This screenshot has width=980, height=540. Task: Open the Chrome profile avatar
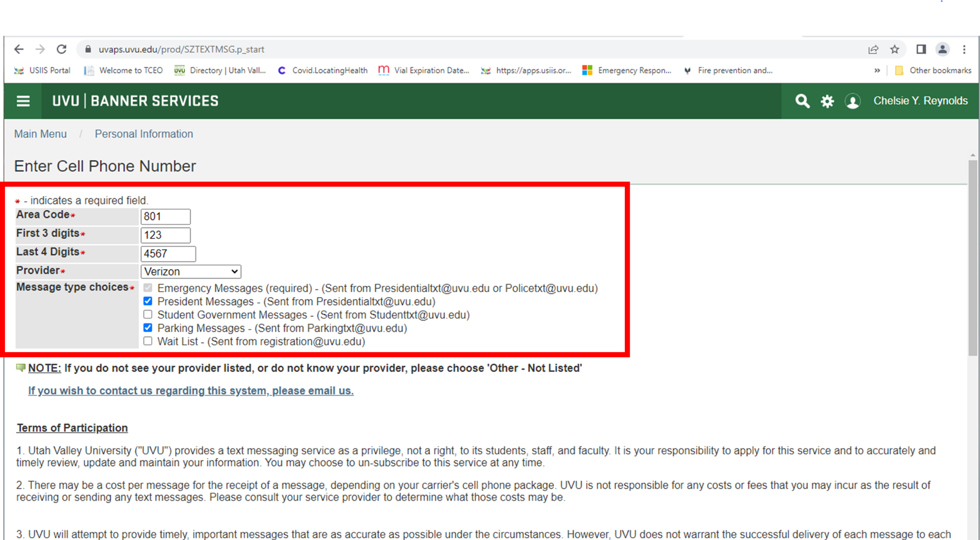[942, 49]
